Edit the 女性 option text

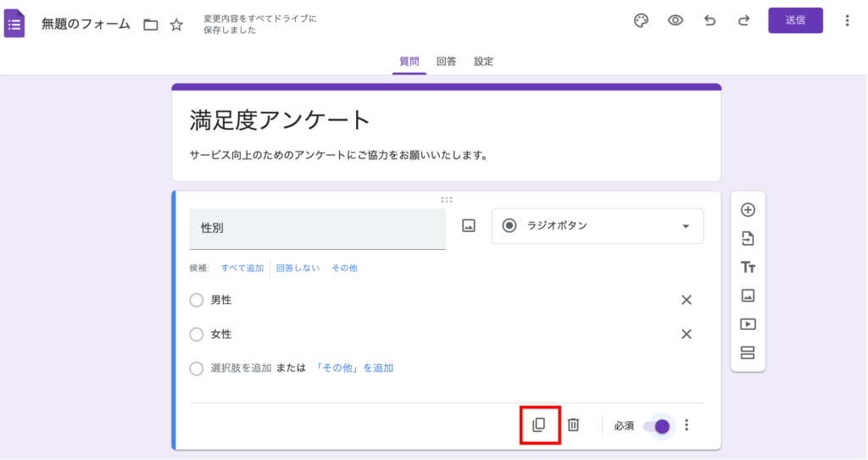click(x=221, y=335)
